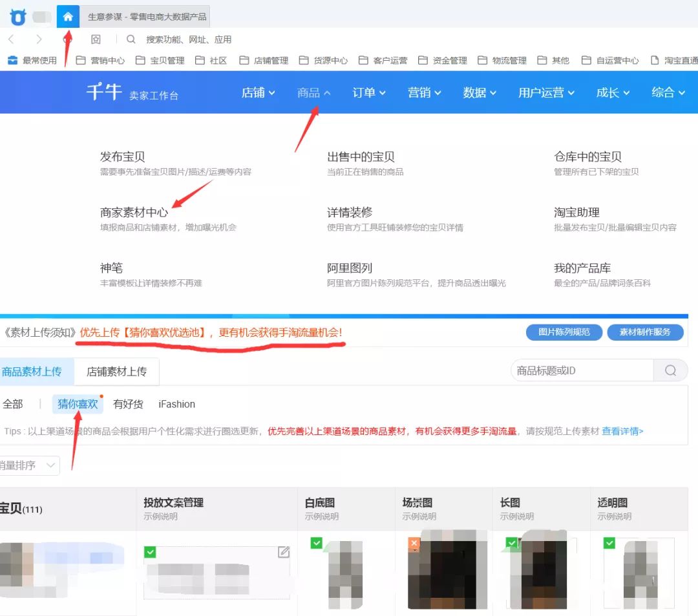
Task: Click the green 千牛 home tab icon
Action: (69, 16)
